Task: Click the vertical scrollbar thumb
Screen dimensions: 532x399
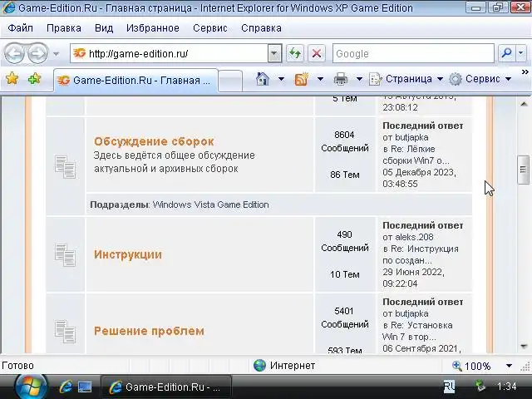Action: [523, 170]
